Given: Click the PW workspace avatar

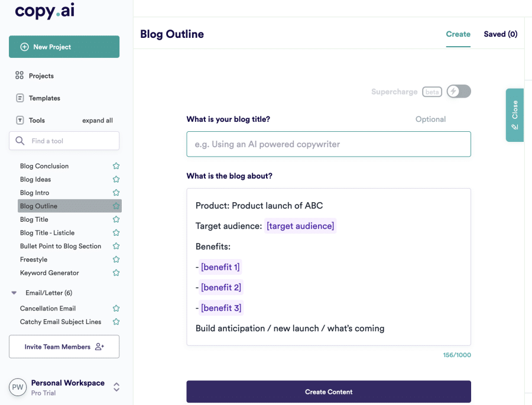Looking at the screenshot, I should [x=18, y=387].
